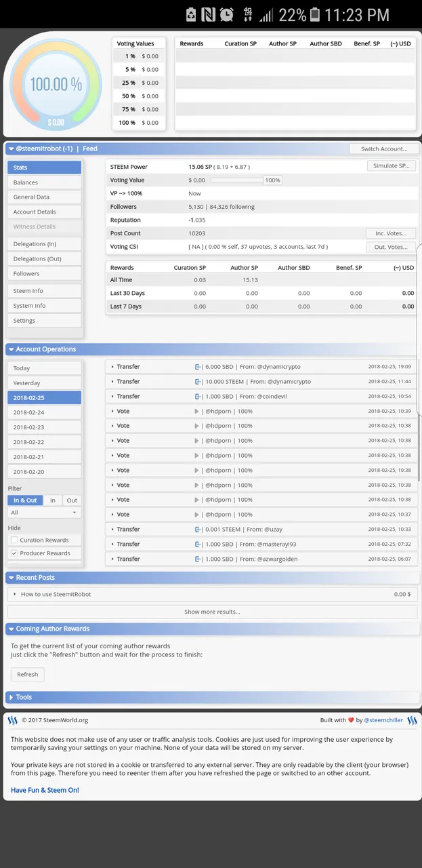Click transfer icon in the @masterayi93 row
The image size is (422, 868).
tap(198, 545)
